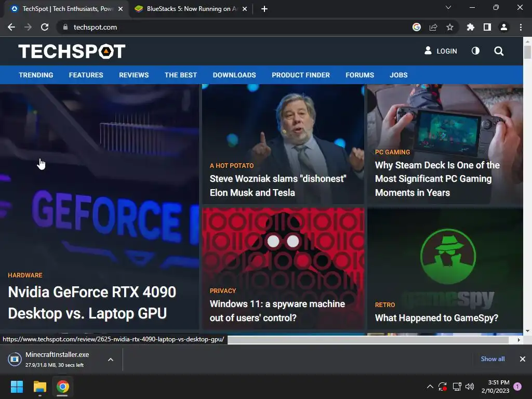Click the PC GAMING category label

(x=393, y=152)
